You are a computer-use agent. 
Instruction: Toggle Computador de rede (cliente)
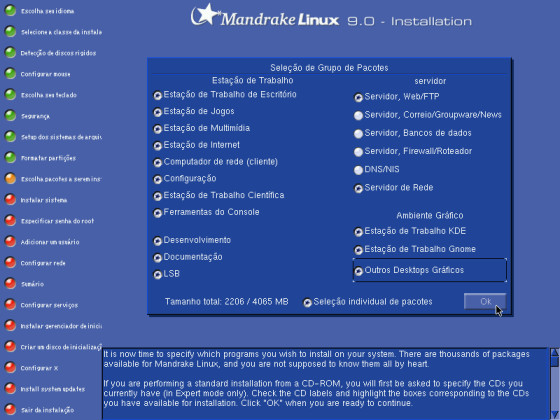pos(158,162)
